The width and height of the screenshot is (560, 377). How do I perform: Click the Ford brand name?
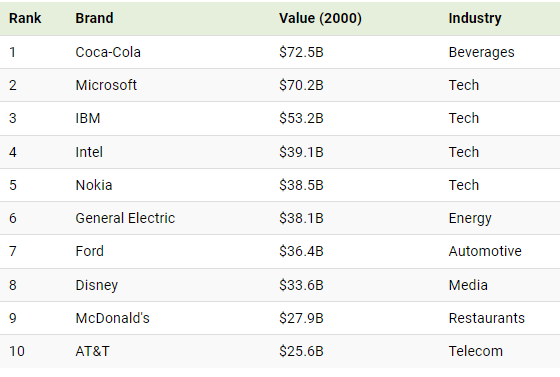coord(90,251)
